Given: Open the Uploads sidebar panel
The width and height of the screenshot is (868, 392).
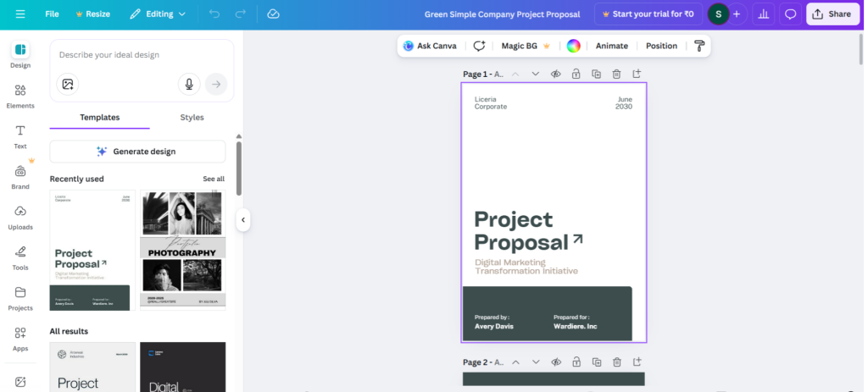Looking at the screenshot, I should 20,218.
